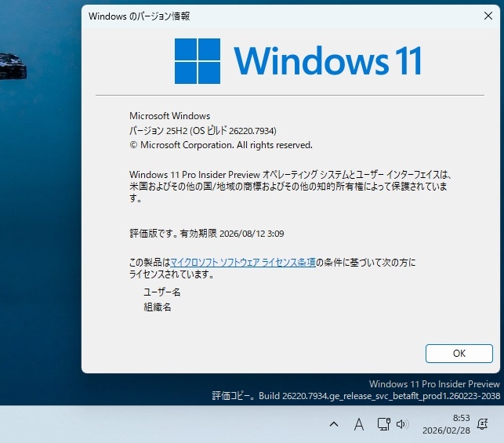Click the 組織名 label
This screenshot has height=443, width=504.
pyautogui.click(x=158, y=307)
